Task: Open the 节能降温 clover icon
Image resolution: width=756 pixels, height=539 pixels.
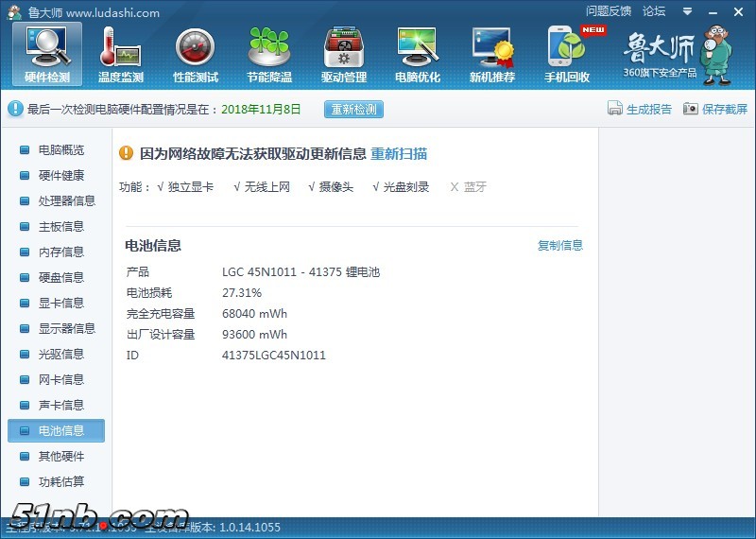Action: click(x=269, y=54)
